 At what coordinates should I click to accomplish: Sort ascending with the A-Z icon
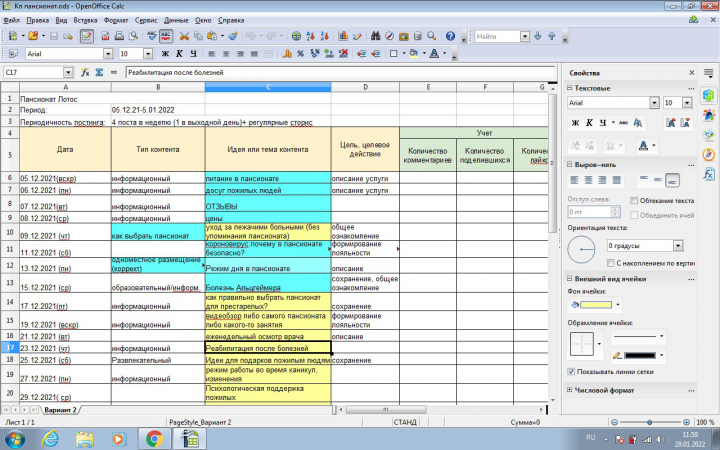coord(311,36)
